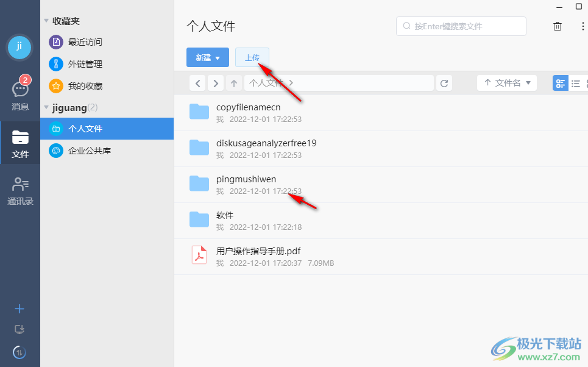Open External Link Management (外链管理)

click(107, 64)
